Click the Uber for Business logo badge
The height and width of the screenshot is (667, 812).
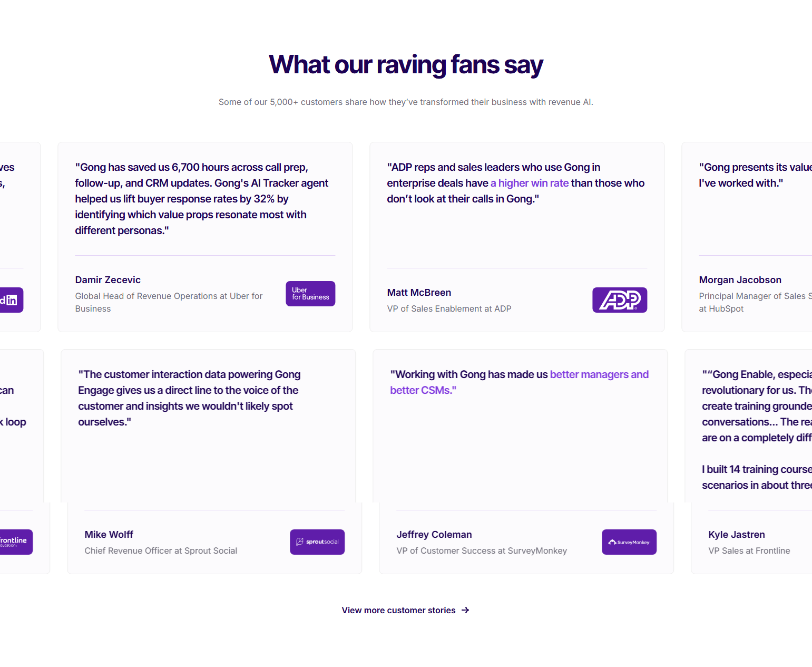point(310,294)
